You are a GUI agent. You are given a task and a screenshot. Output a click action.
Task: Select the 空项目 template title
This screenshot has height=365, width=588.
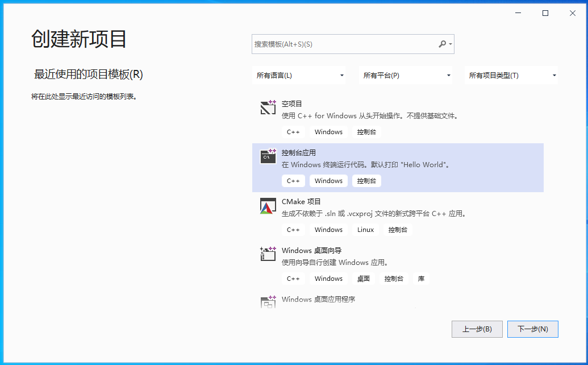292,104
